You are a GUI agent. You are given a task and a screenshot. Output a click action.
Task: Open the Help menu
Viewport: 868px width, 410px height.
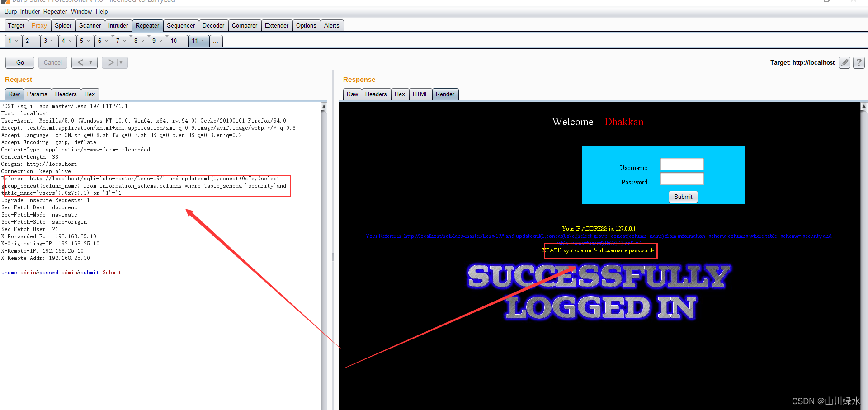[x=102, y=11]
